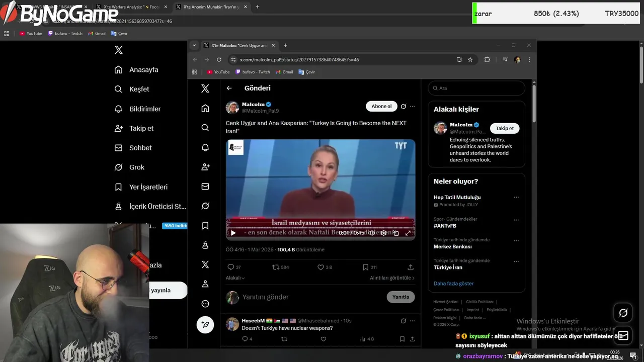Image resolution: width=644 pixels, height=362 pixels.
Task: Click messages envelope icon in front sidebar
Action: point(205,187)
